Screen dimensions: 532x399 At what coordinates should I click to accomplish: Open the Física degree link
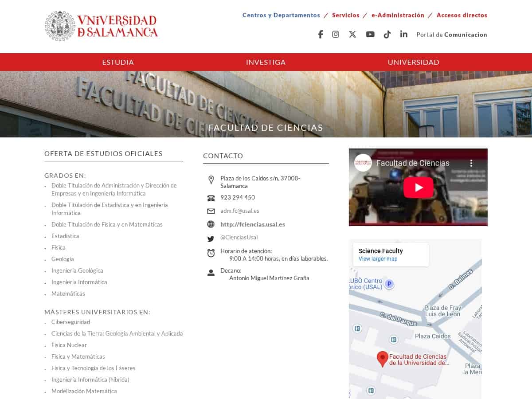59,247
